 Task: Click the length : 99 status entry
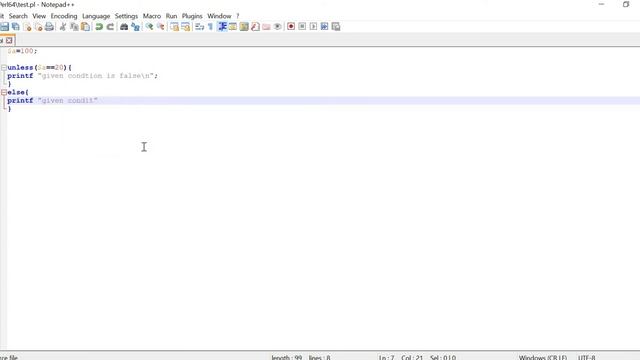[x=287, y=358]
